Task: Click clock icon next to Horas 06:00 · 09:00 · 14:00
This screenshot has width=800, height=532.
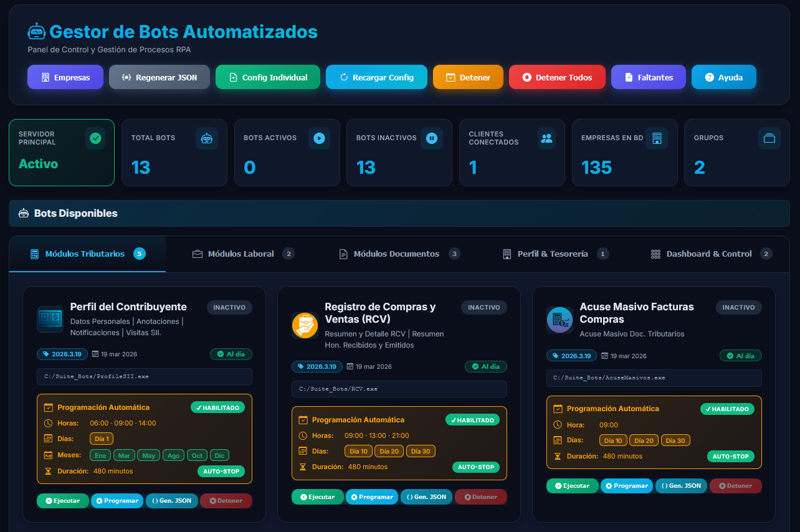Action: click(49, 423)
